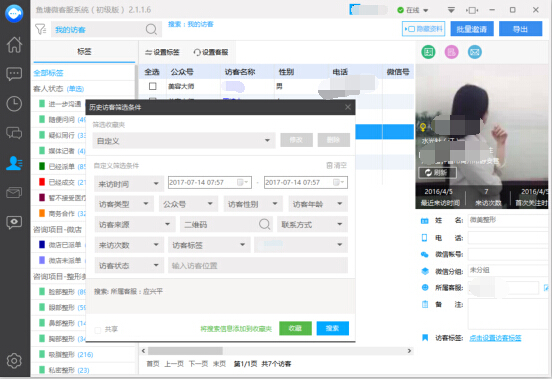The height and width of the screenshot is (379, 552).
Task: Click the 姓名 field showing 微美整形
Action: pyautogui.click(x=509, y=220)
